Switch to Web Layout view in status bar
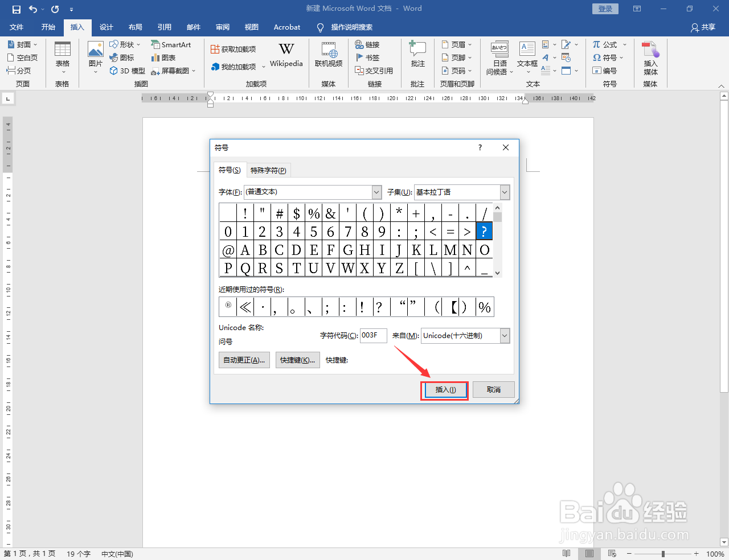This screenshot has height=560, width=729. (612, 554)
